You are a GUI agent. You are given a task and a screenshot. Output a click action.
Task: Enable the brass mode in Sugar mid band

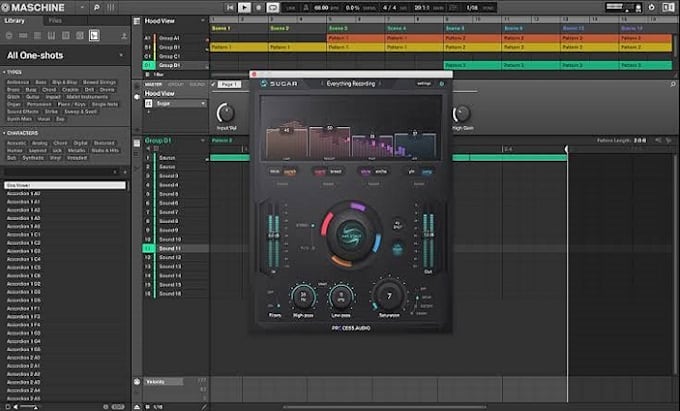pos(336,172)
